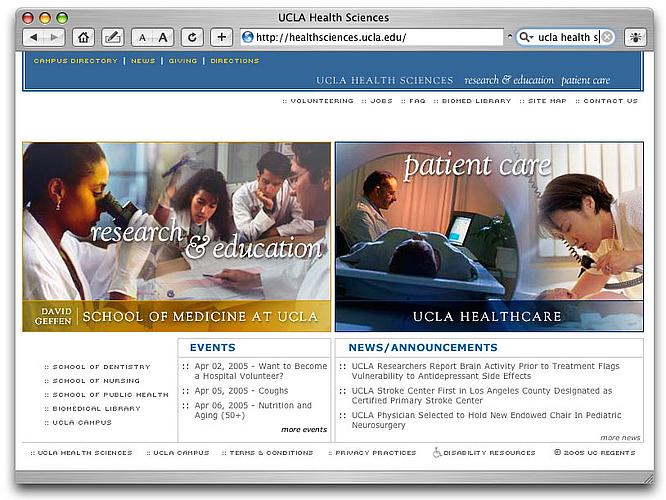Open UCLA Stroke Center news story
Screen dimensions: 666x500
(x=482, y=395)
